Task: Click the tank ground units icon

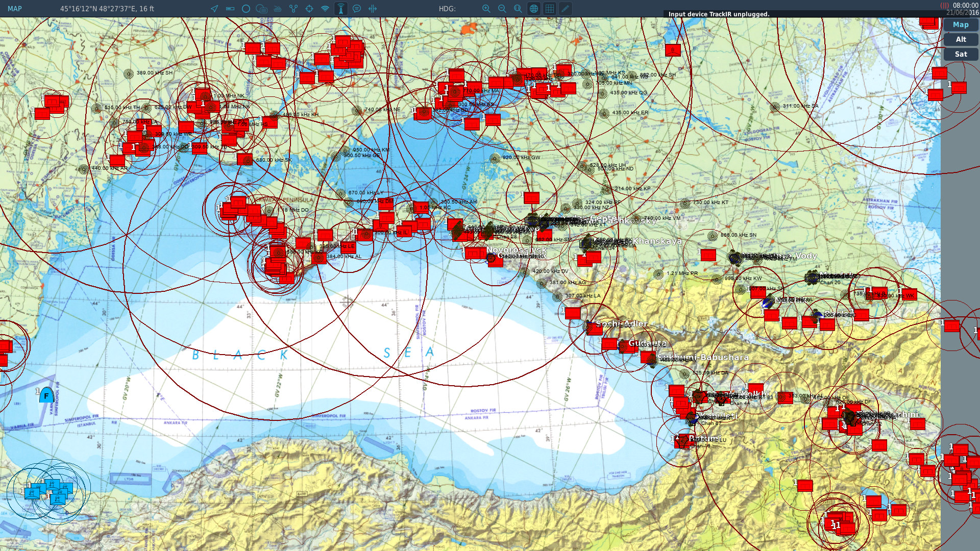Action: (x=278, y=9)
